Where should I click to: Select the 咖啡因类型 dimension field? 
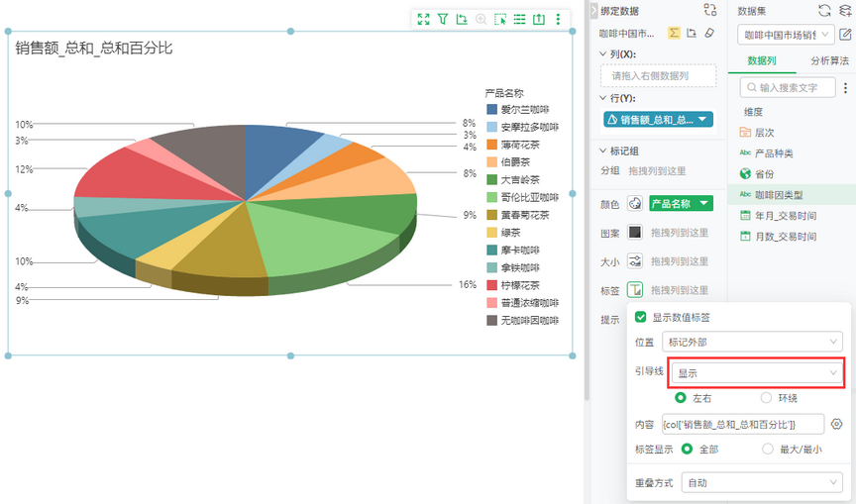point(778,195)
